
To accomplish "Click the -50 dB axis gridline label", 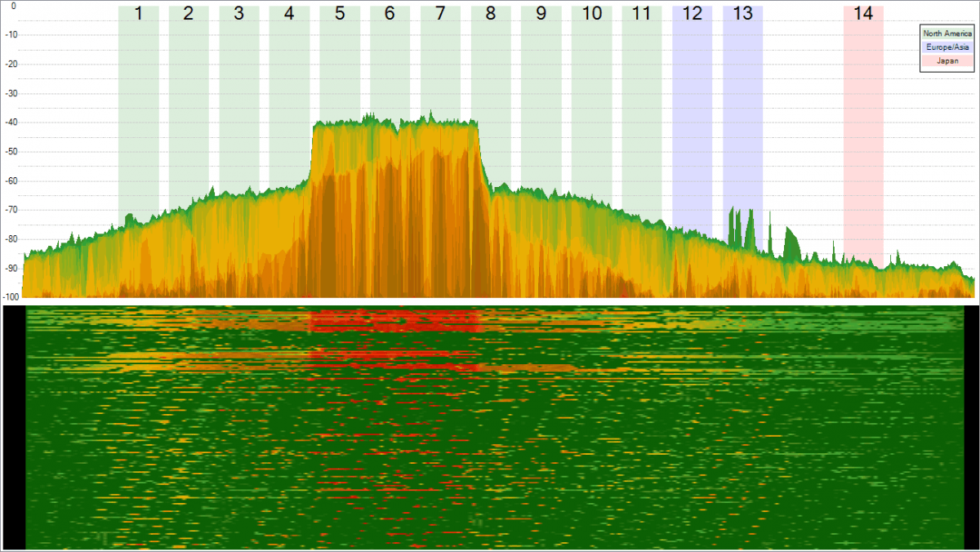I will pos(11,149).
